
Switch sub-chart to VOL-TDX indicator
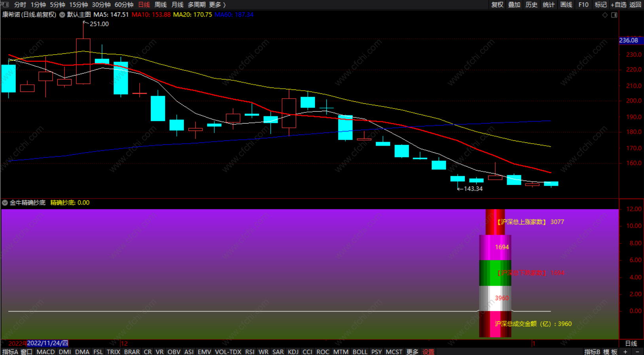click(x=228, y=351)
